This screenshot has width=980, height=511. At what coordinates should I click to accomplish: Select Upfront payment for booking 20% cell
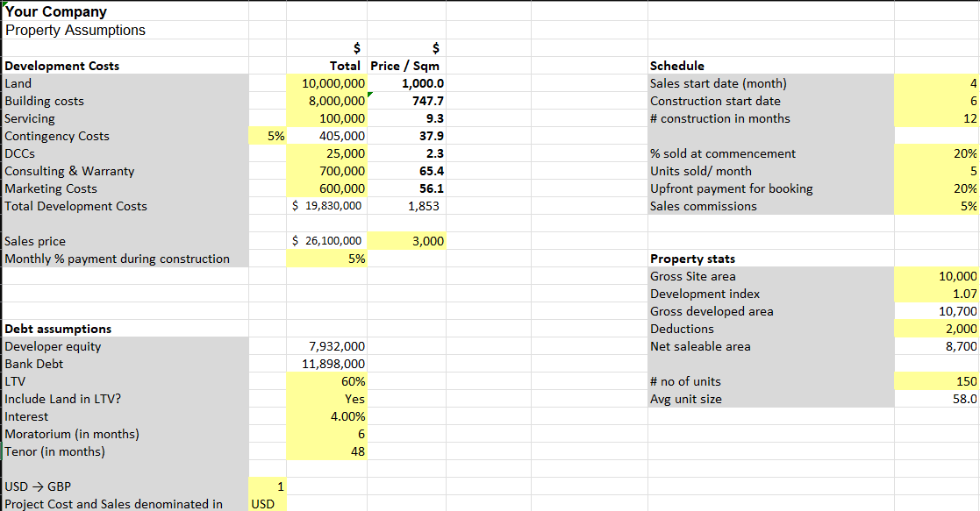pyautogui.click(x=937, y=188)
